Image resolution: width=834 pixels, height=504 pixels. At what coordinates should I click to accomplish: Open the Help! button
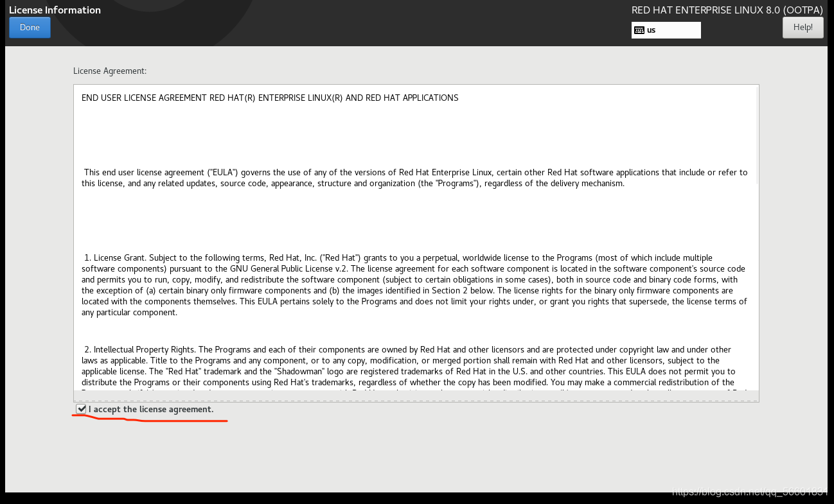pyautogui.click(x=803, y=28)
